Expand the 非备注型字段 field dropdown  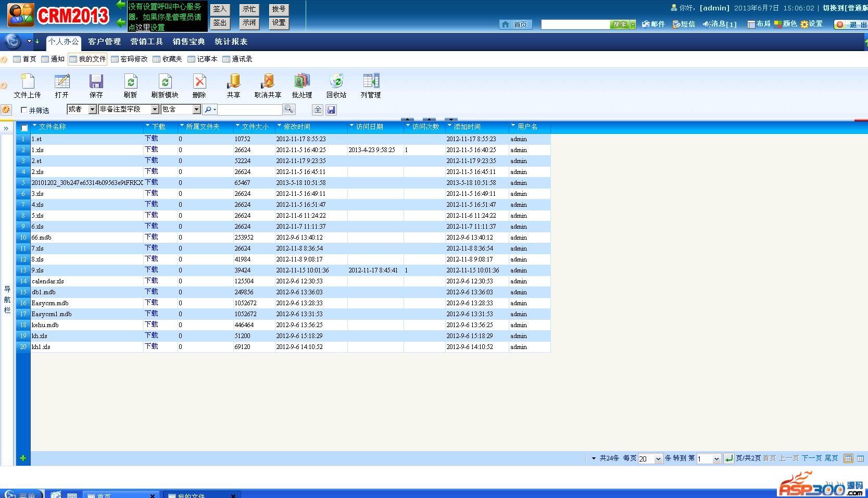point(155,109)
